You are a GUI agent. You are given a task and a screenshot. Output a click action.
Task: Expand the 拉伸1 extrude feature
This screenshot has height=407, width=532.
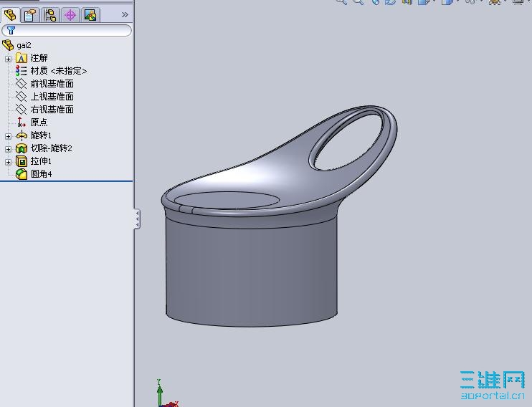[x=8, y=162]
